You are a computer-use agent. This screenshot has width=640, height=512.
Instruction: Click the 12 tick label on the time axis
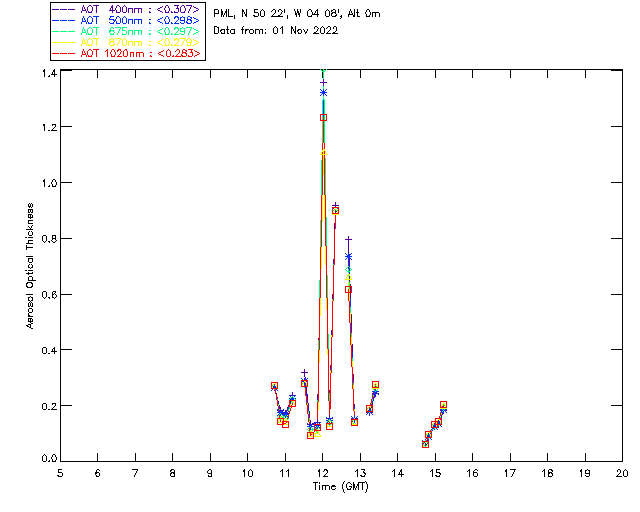click(322, 473)
